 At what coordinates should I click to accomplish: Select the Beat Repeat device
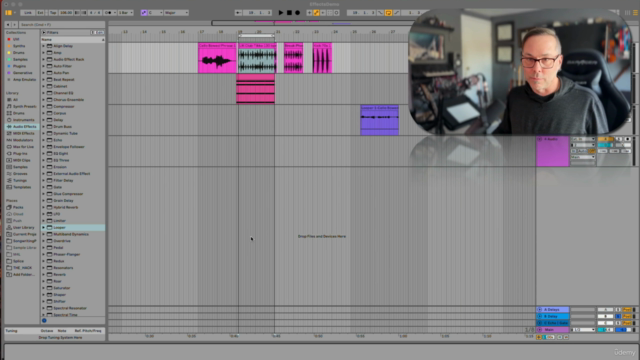(x=64, y=80)
